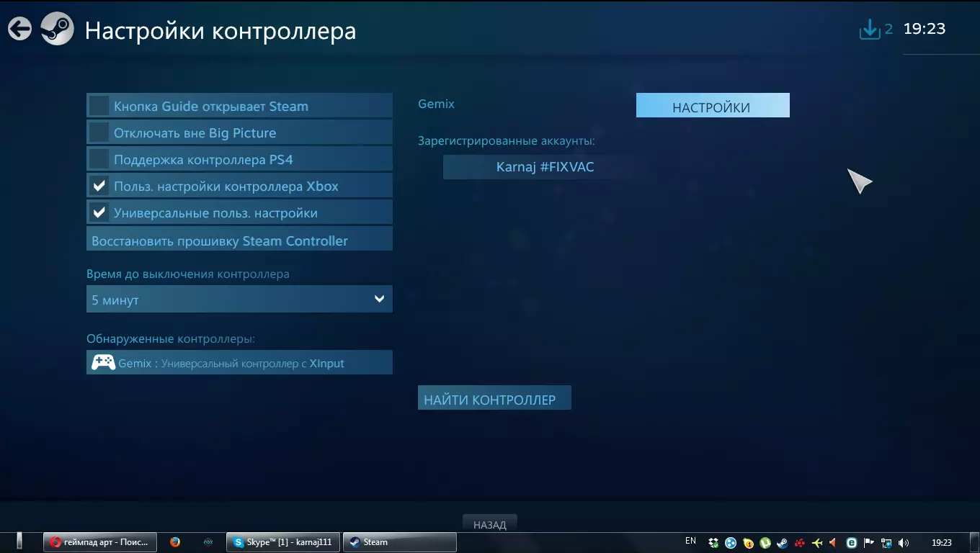Click the yellow airplane tray icon
This screenshot has width=980, height=553.
(817, 543)
